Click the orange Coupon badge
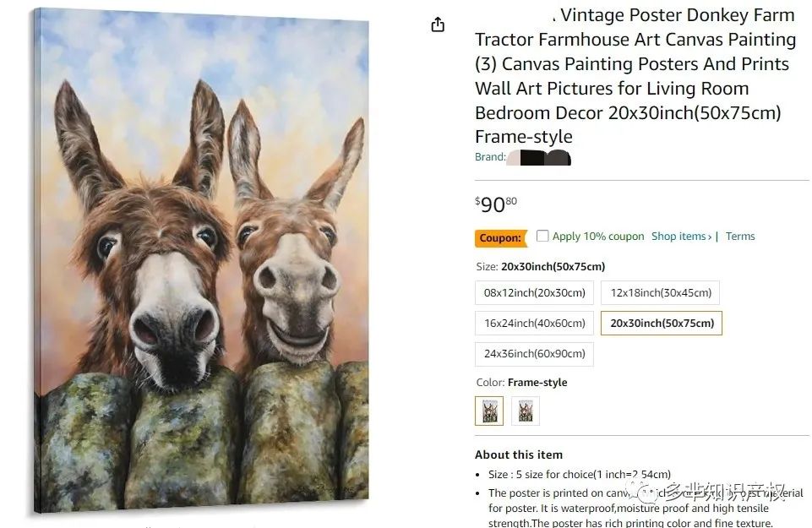 tap(500, 237)
